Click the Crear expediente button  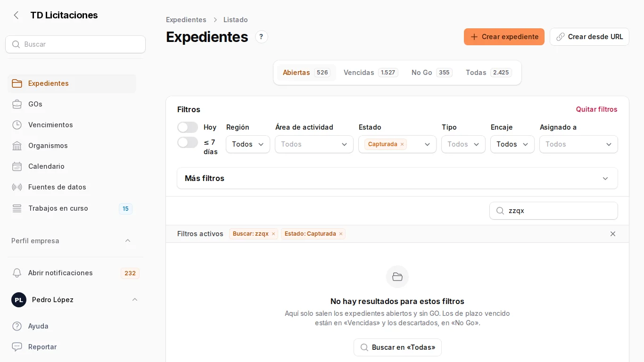click(x=504, y=37)
